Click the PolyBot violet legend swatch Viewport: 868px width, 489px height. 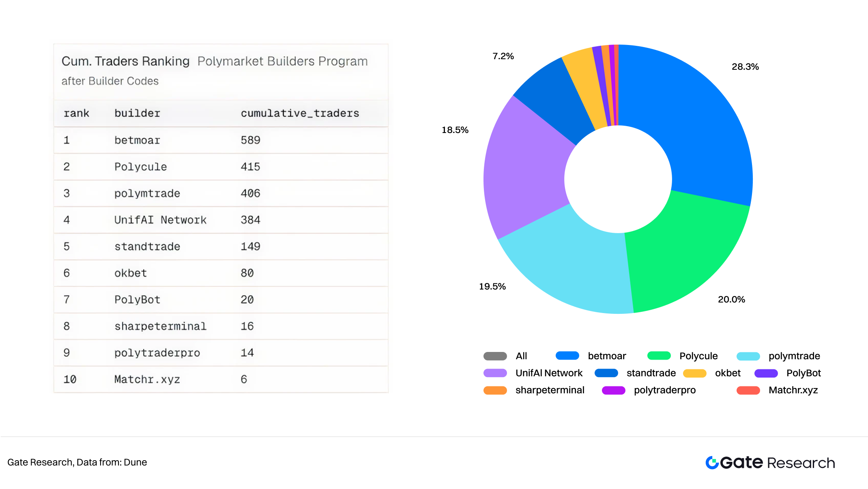click(766, 373)
